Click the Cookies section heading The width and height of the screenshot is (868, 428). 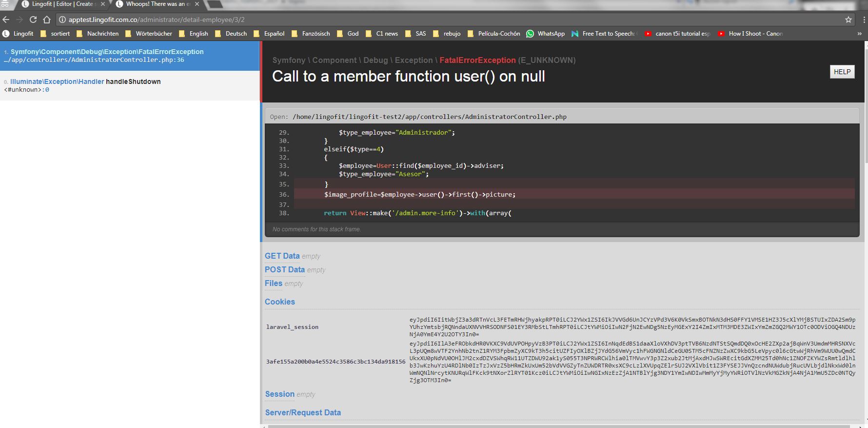pyautogui.click(x=280, y=302)
